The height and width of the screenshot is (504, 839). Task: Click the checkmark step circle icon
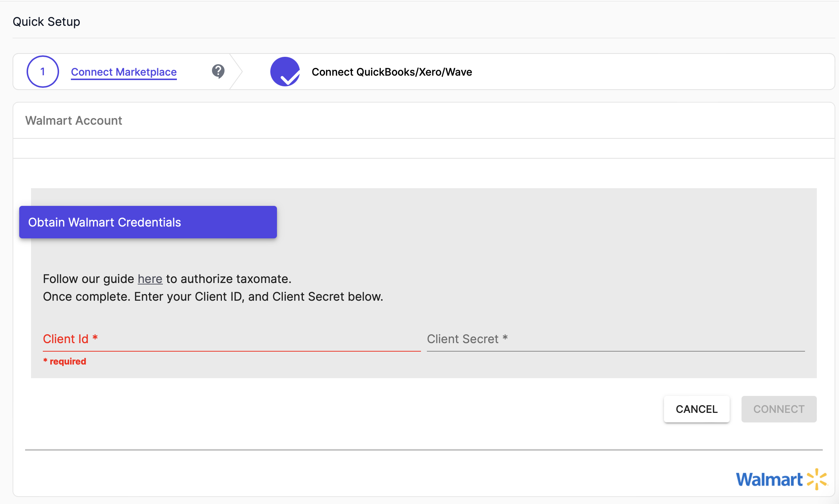[285, 72]
